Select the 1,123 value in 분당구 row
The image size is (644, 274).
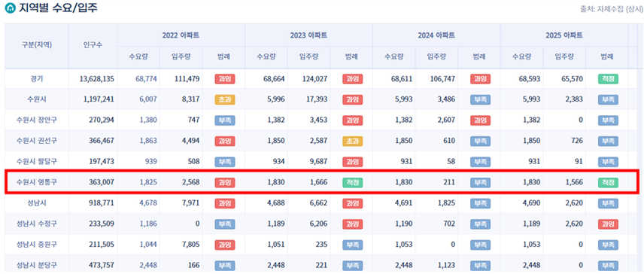pyautogui.click(x=447, y=265)
